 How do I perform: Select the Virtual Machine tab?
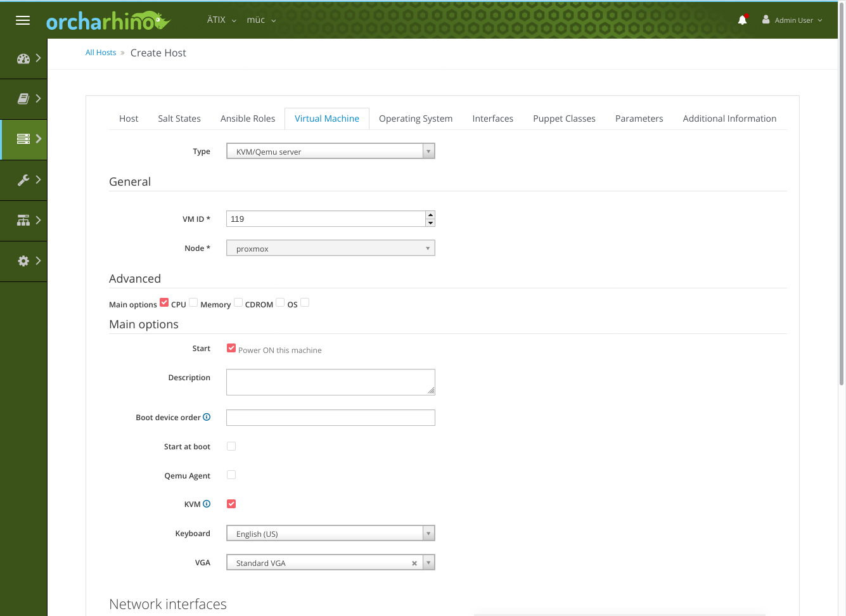pos(327,119)
